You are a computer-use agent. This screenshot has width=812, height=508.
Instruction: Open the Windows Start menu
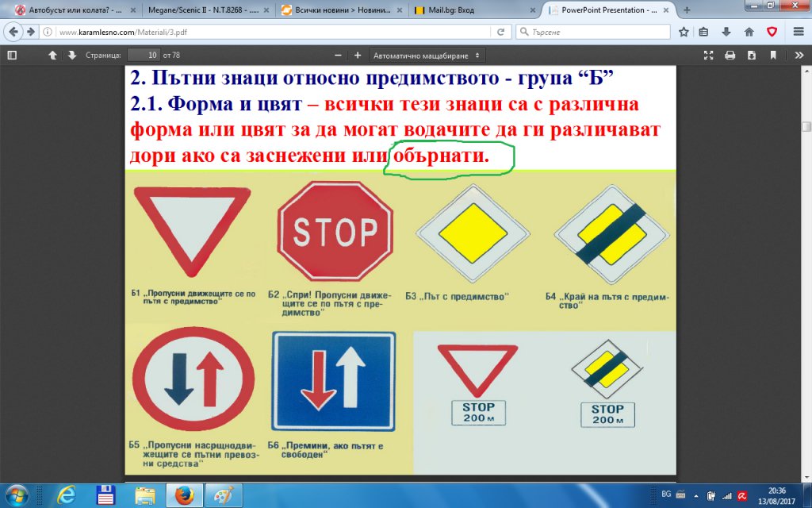[x=17, y=496]
